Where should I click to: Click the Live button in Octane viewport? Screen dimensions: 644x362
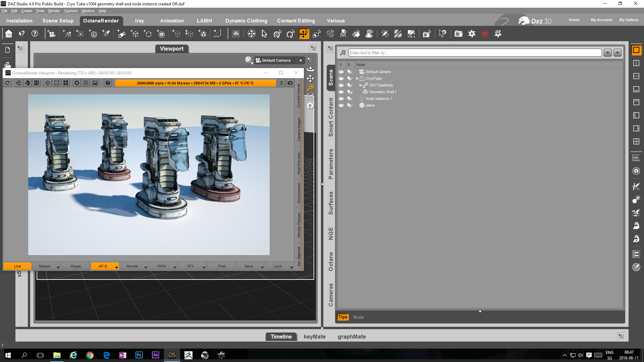17,266
